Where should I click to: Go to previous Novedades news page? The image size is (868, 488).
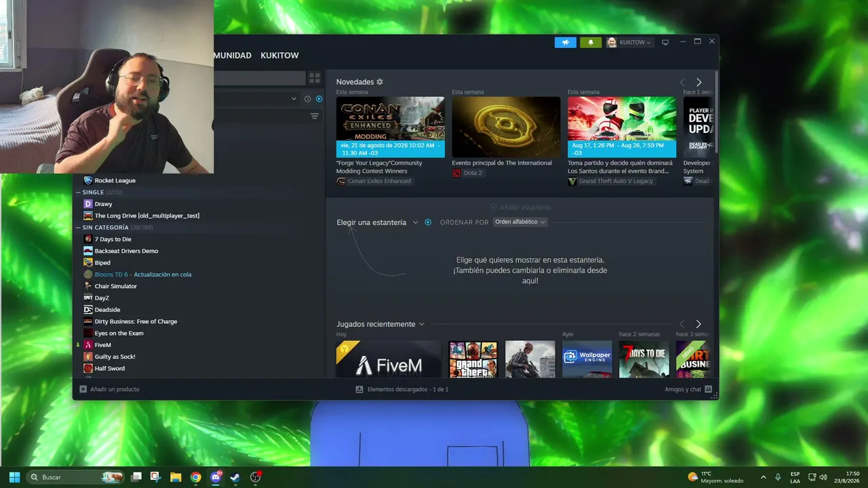(x=682, y=82)
